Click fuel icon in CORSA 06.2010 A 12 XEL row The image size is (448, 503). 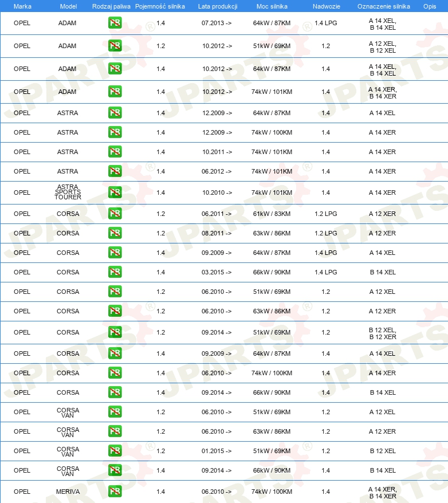click(x=115, y=291)
